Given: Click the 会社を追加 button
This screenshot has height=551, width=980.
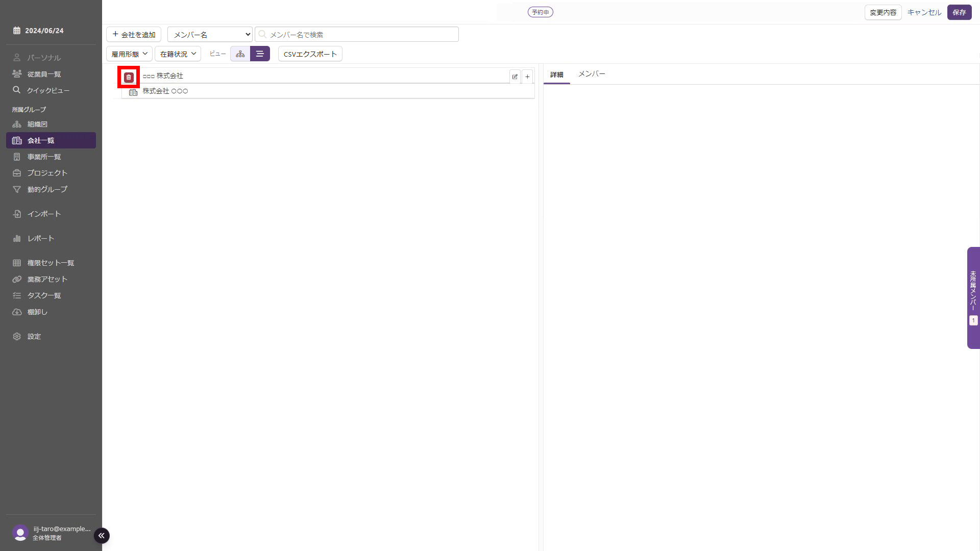Looking at the screenshot, I should point(134,34).
